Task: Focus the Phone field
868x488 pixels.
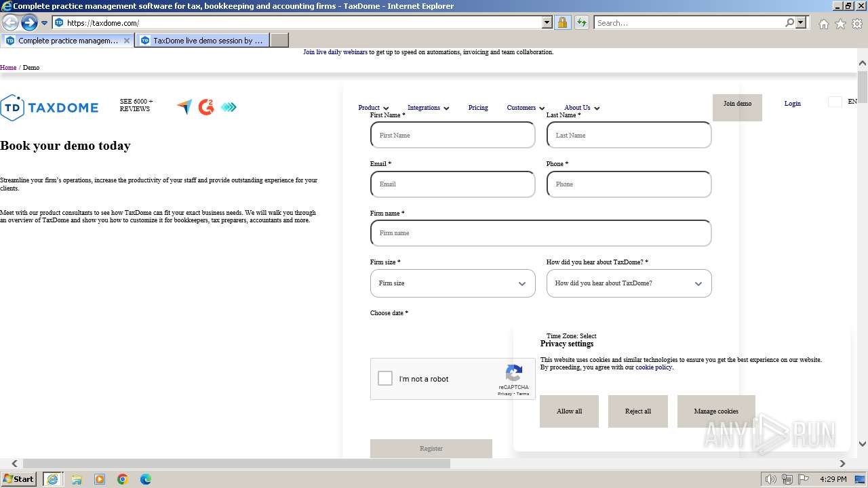Action: pyautogui.click(x=629, y=184)
